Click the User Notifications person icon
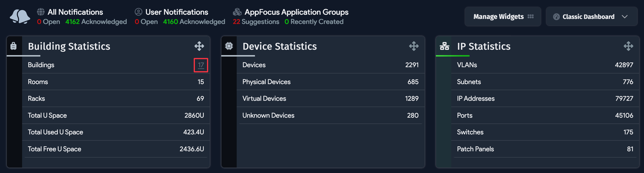The image size is (644, 173). tap(139, 12)
